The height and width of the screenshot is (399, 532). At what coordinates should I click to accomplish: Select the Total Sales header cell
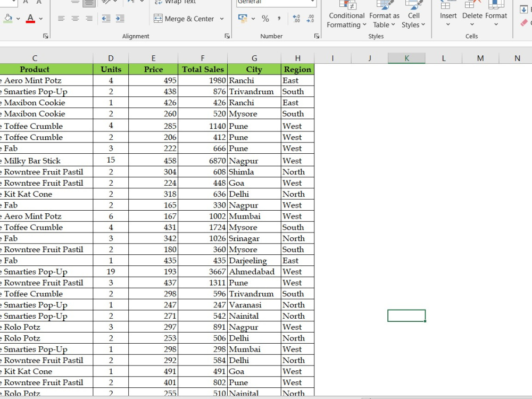pyautogui.click(x=203, y=69)
